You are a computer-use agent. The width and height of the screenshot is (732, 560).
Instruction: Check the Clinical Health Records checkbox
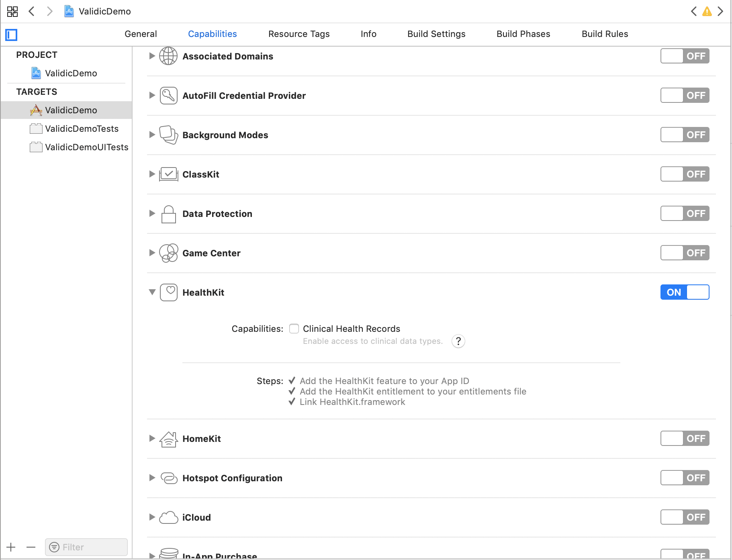click(294, 329)
